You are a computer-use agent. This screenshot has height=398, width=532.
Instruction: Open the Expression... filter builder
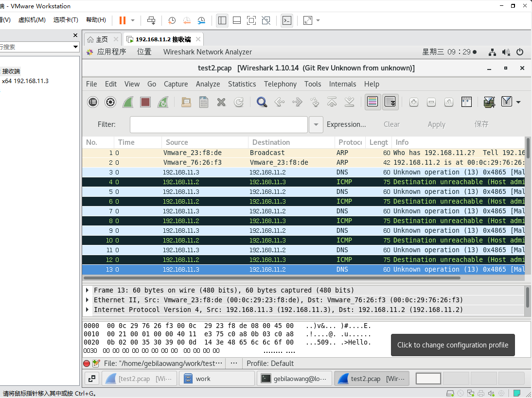pyautogui.click(x=346, y=124)
